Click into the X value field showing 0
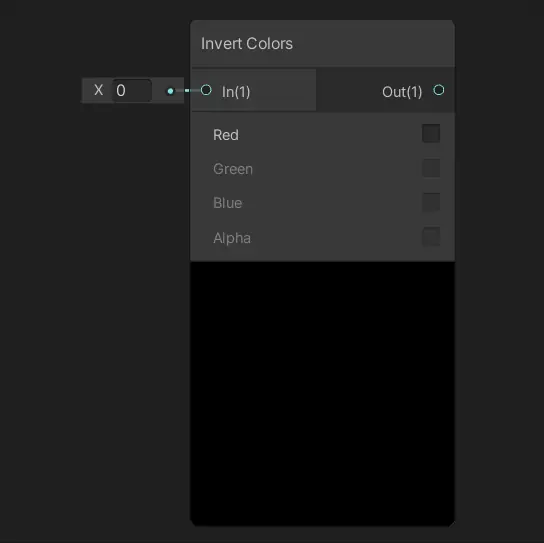This screenshot has height=543, width=544. [x=131, y=91]
